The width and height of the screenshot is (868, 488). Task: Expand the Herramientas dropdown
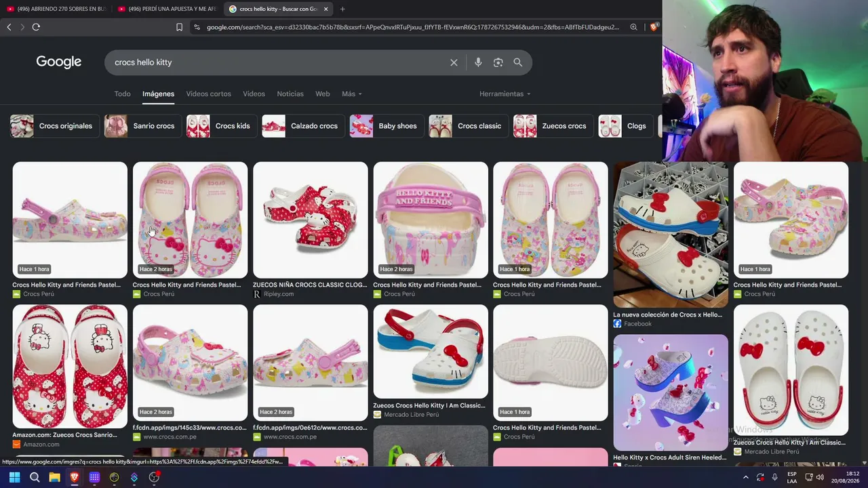(505, 94)
